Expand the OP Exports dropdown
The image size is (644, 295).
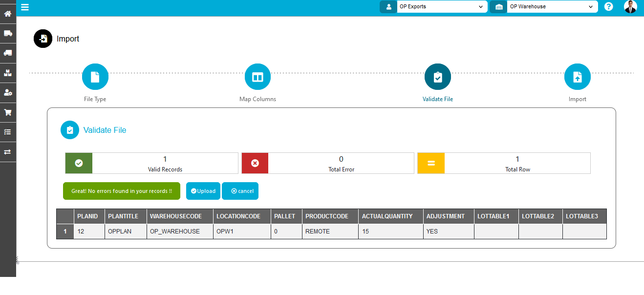442,7
